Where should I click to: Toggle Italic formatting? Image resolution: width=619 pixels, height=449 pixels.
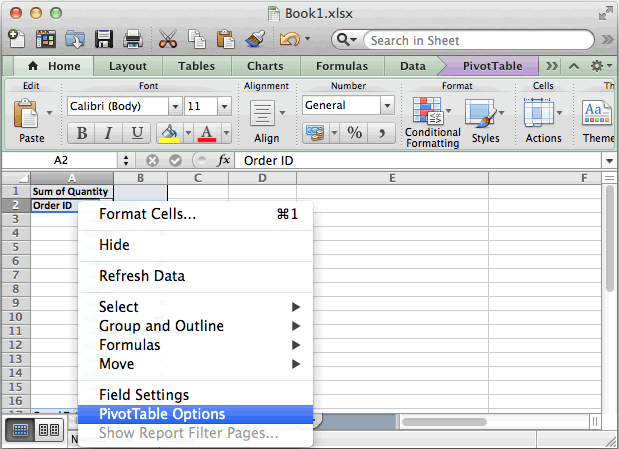109,133
